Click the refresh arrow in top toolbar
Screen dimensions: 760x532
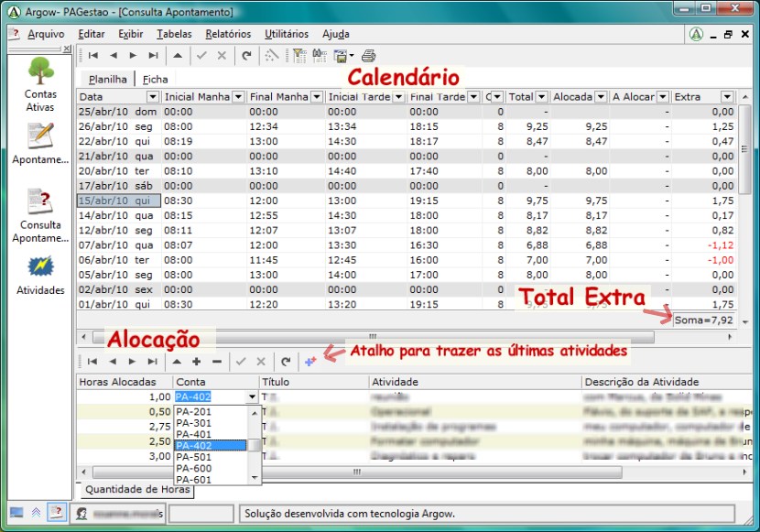(x=246, y=56)
